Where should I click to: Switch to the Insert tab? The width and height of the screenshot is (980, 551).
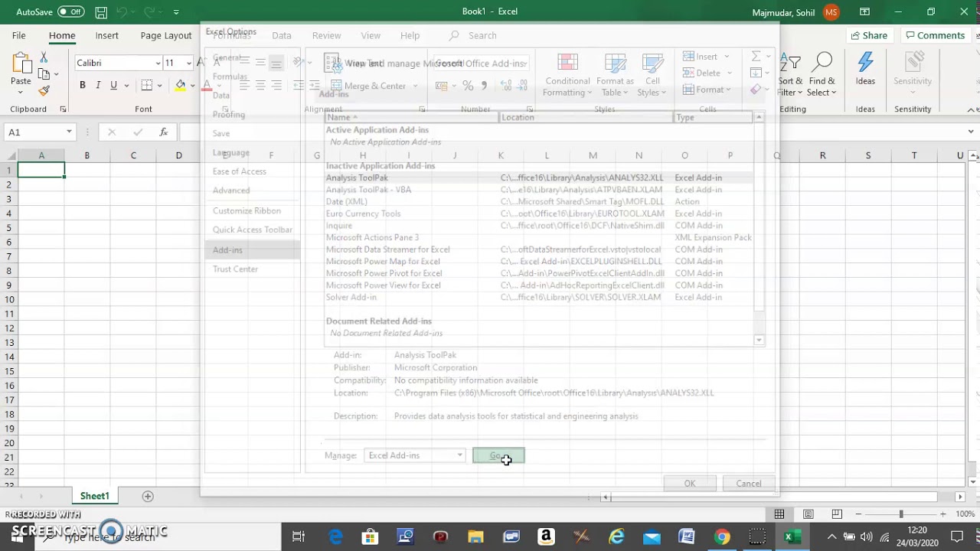[x=106, y=35]
